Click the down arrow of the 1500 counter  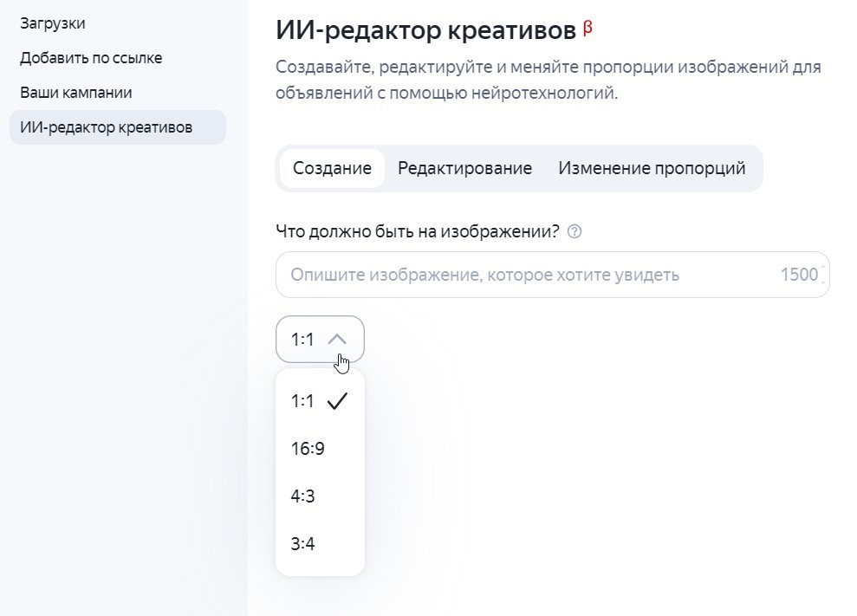tap(821, 282)
